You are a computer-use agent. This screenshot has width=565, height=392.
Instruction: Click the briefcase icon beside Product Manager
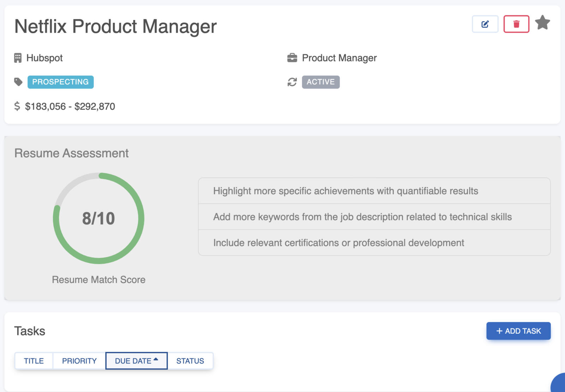coord(292,58)
